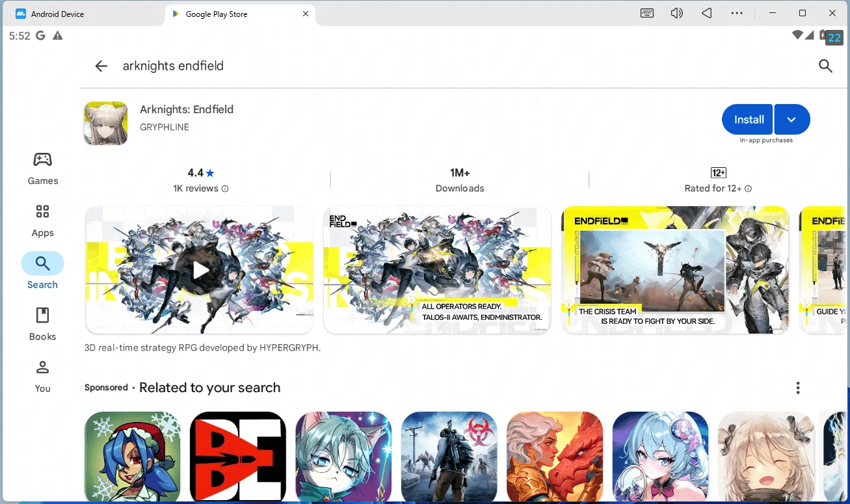Screen dimensions: 850x504
Task: Click the back arrow next to search query
Action: (x=101, y=66)
